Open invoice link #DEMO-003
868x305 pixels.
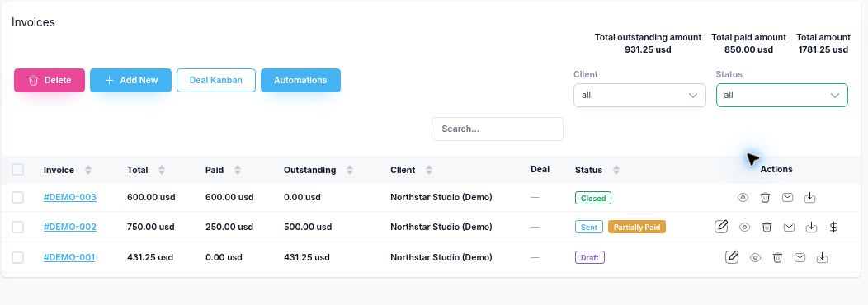tap(70, 197)
